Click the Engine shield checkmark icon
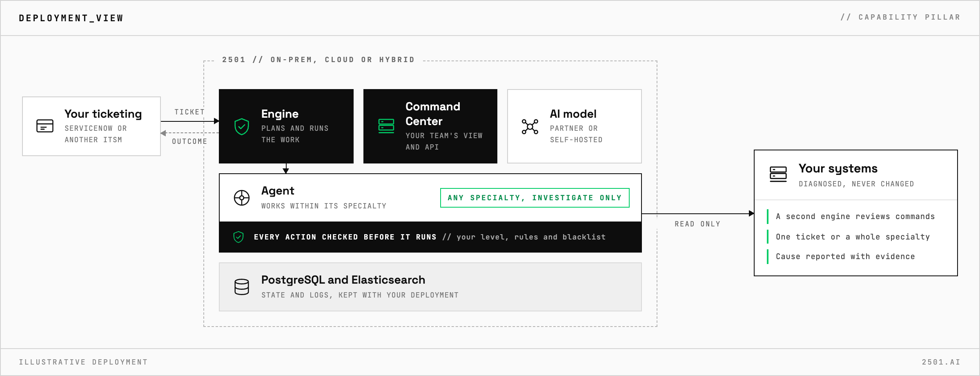980x376 pixels. [x=242, y=127]
